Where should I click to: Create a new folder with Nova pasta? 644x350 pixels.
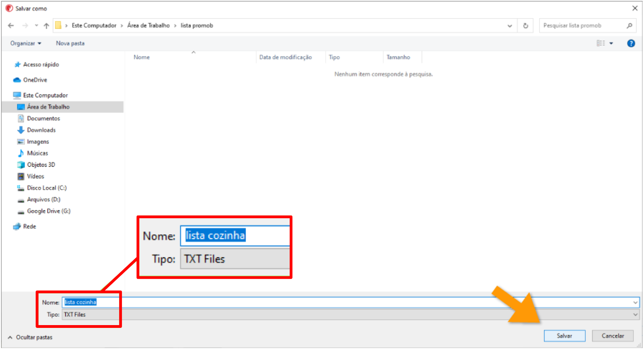coord(70,43)
